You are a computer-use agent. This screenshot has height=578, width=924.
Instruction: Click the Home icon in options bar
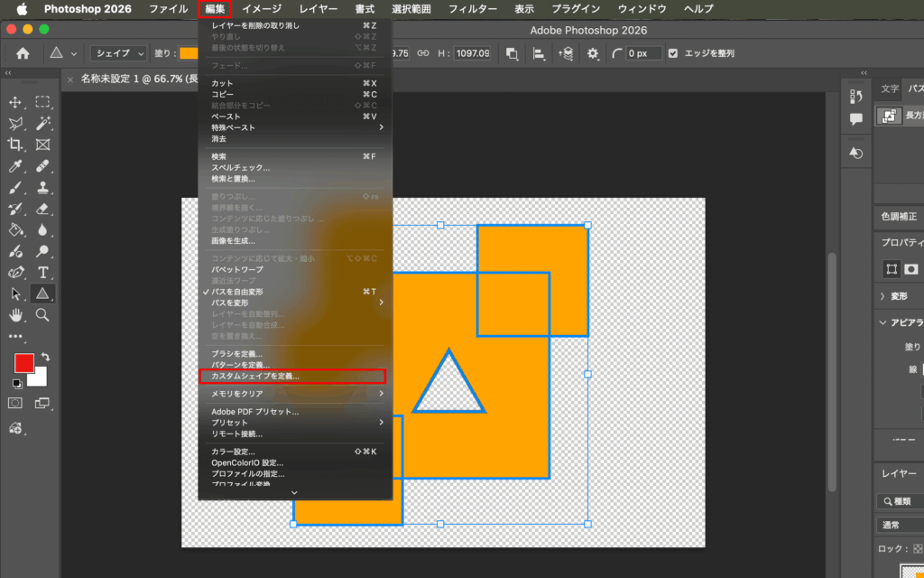coord(23,53)
